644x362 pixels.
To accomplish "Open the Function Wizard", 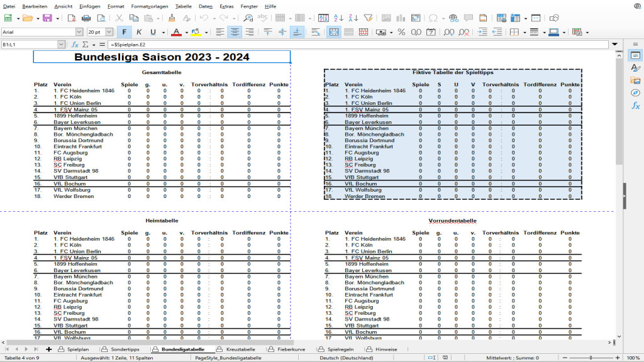I will coord(74,45).
